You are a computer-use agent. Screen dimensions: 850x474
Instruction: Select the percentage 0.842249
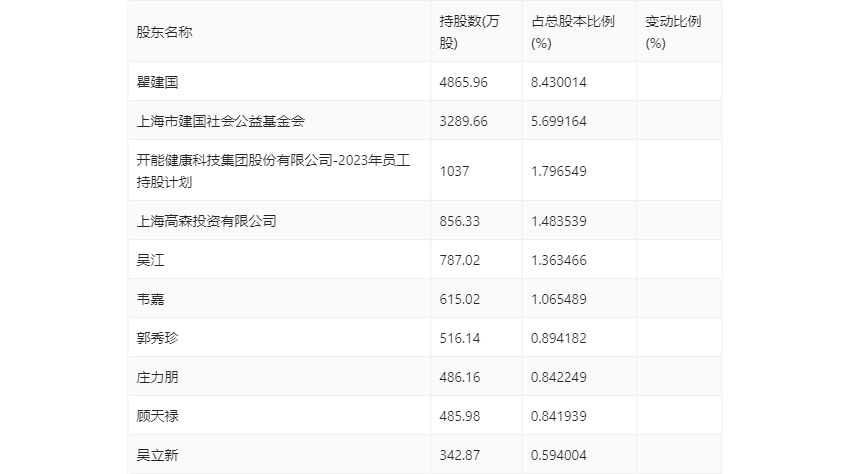(x=559, y=377)
